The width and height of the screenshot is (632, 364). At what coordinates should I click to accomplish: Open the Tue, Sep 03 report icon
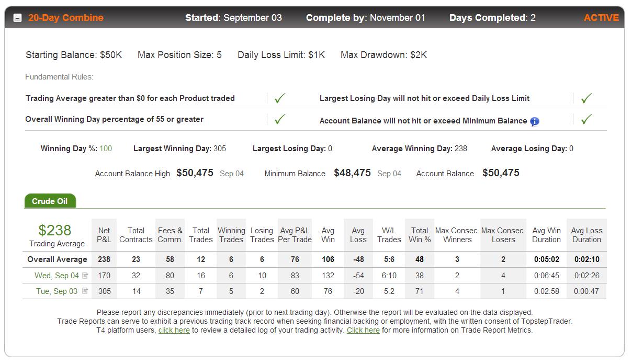click(x=85, y=291)
